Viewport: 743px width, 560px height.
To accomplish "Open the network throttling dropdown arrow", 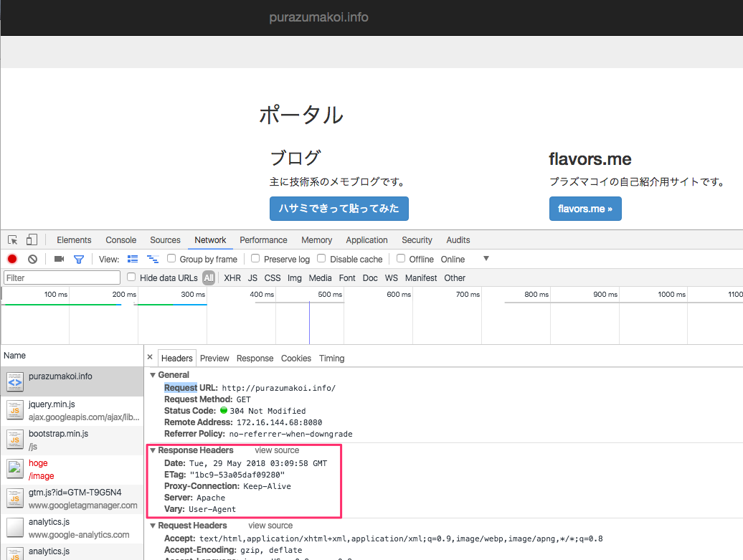I will click(x=486, y=259).
